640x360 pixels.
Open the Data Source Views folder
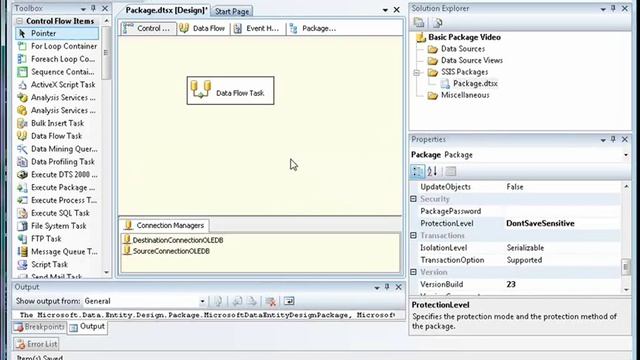click(x=465, y=60)
